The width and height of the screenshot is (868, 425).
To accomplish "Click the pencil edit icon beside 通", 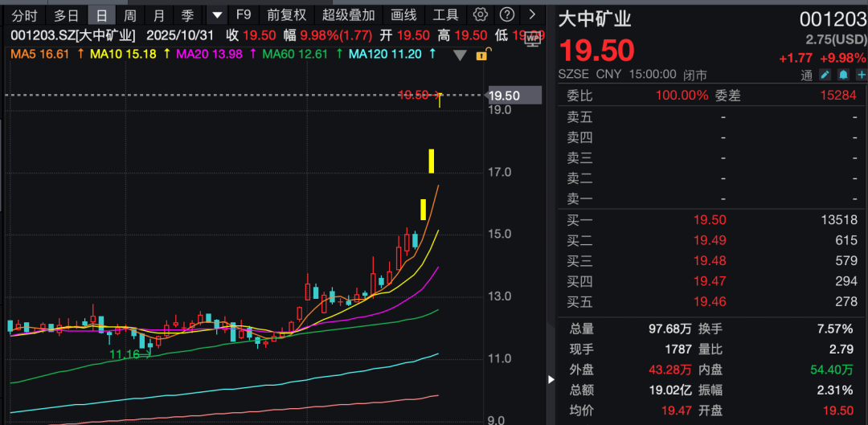I will click(825, 75).
